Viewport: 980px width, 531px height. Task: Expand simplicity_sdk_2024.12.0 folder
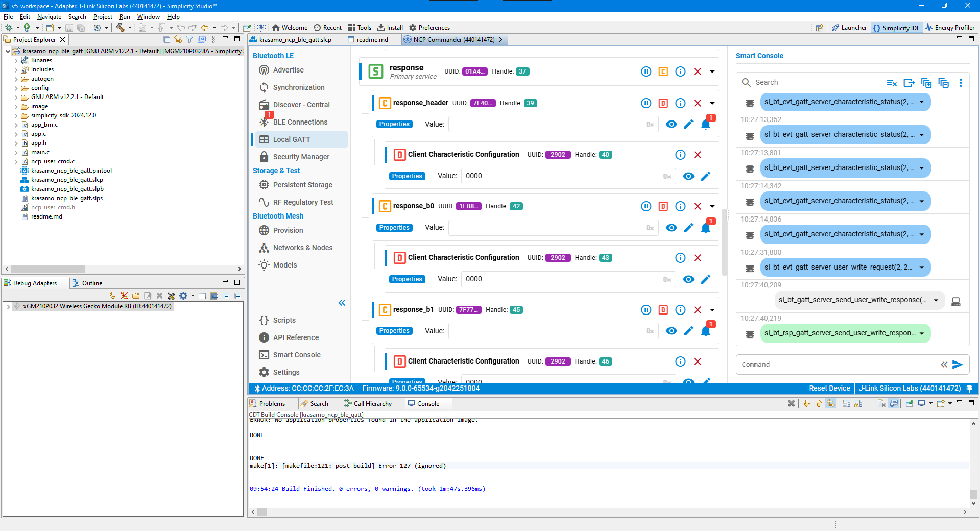16,116
